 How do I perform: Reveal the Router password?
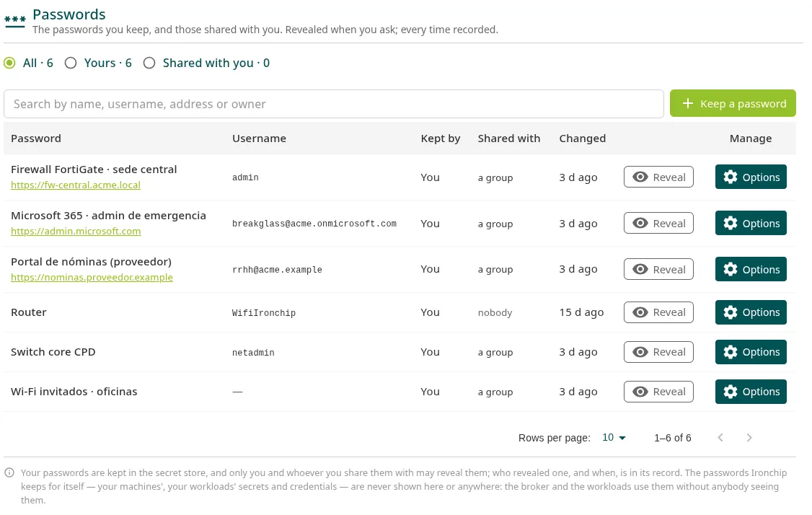658,312
